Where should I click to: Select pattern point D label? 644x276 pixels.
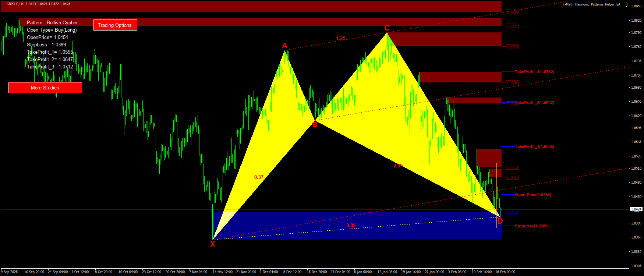pos(500,221)
